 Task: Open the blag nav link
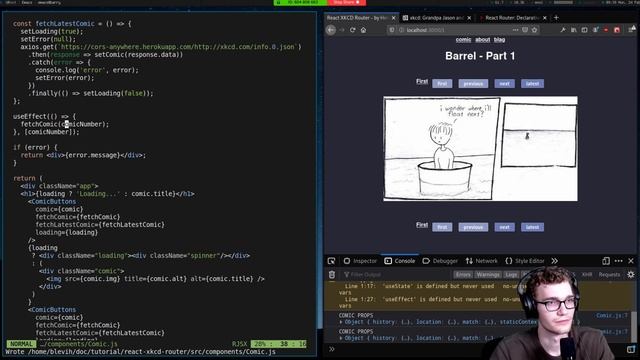click(499, 40)
